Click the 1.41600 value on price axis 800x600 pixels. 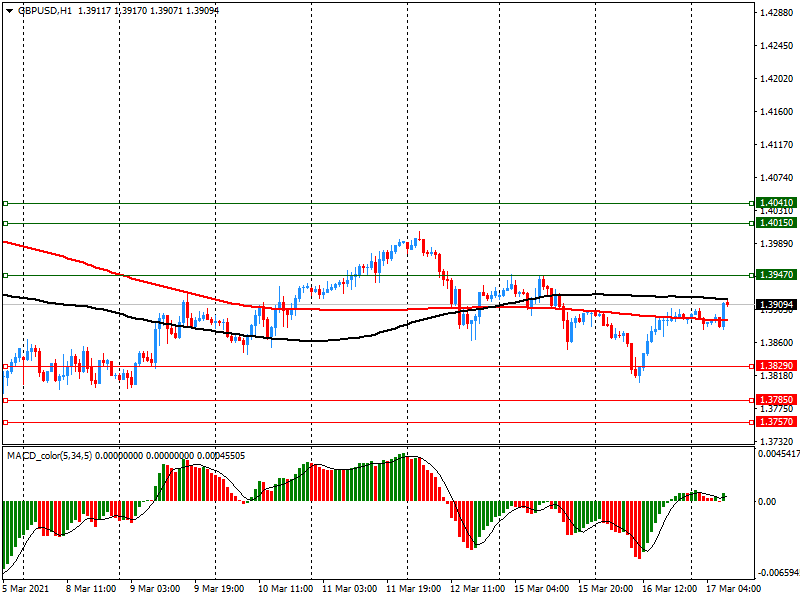coord(777,112)
